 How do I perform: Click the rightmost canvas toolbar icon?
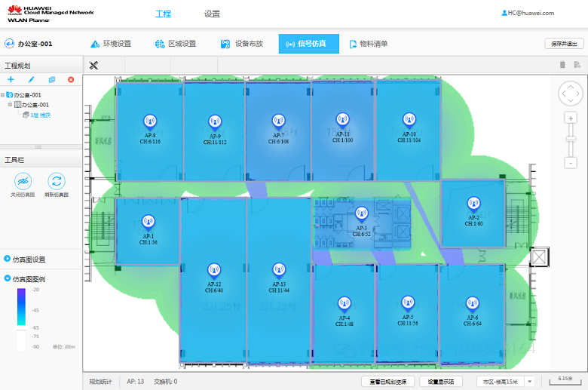tap(577, 65)
